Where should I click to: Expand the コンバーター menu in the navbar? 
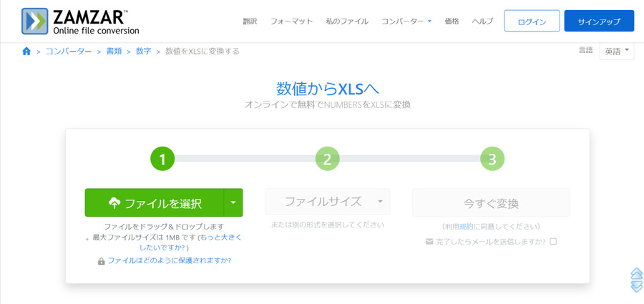406,21
